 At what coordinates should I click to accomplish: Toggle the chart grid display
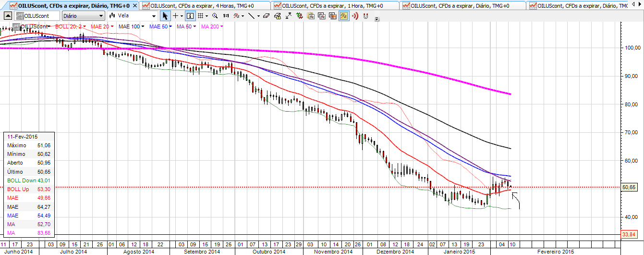[x=201, y=16]
